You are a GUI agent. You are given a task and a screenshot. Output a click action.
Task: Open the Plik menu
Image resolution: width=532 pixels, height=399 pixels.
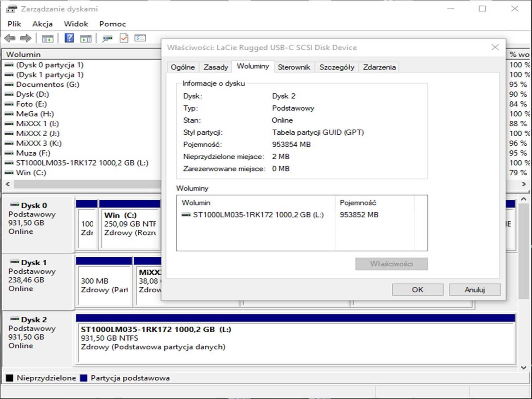[14, 24]
